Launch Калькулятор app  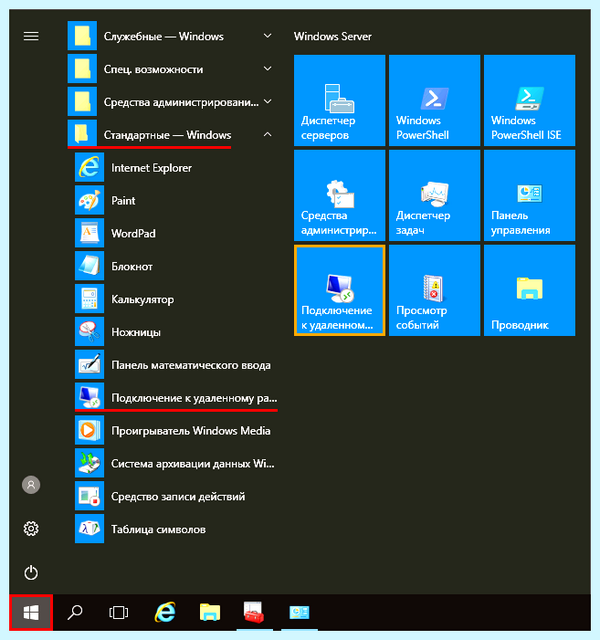click(176, 300)
